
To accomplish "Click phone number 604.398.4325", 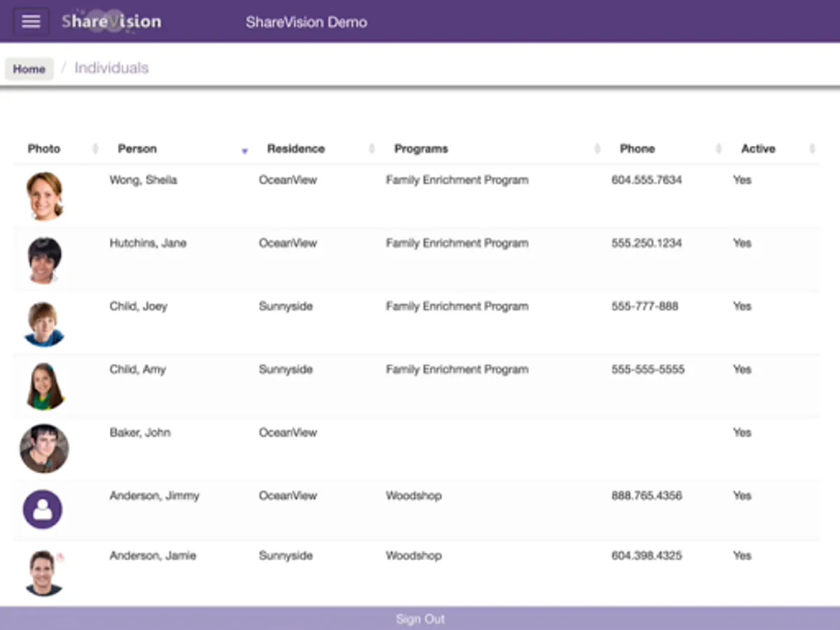I will [x=647, y=556].
